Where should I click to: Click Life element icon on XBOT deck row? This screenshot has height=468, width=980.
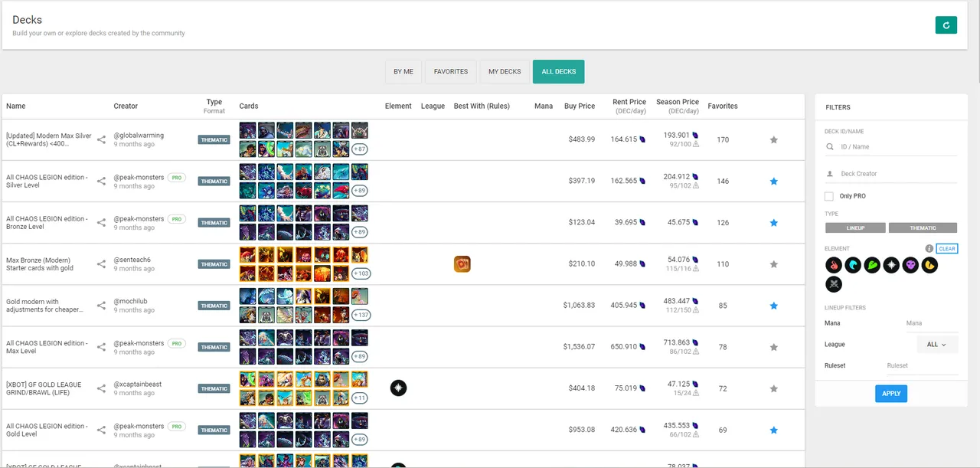pyautogui.click(x=398, y=388)
